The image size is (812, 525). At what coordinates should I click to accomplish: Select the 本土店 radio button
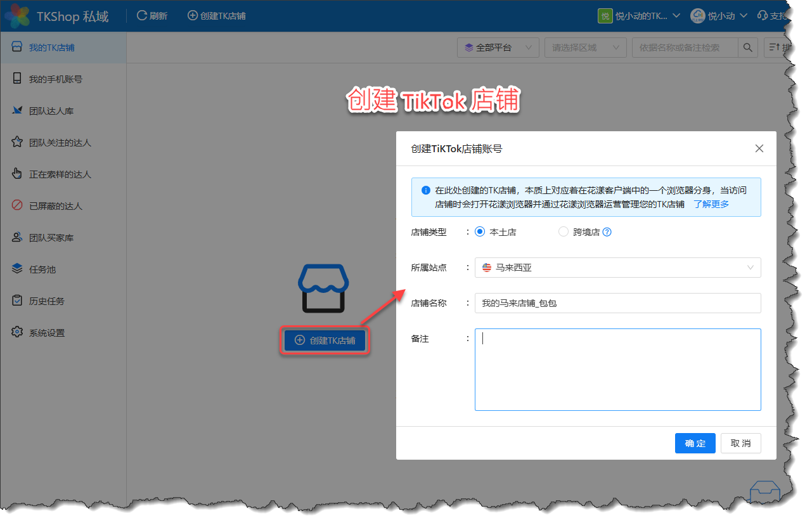(x=480, y=232)
